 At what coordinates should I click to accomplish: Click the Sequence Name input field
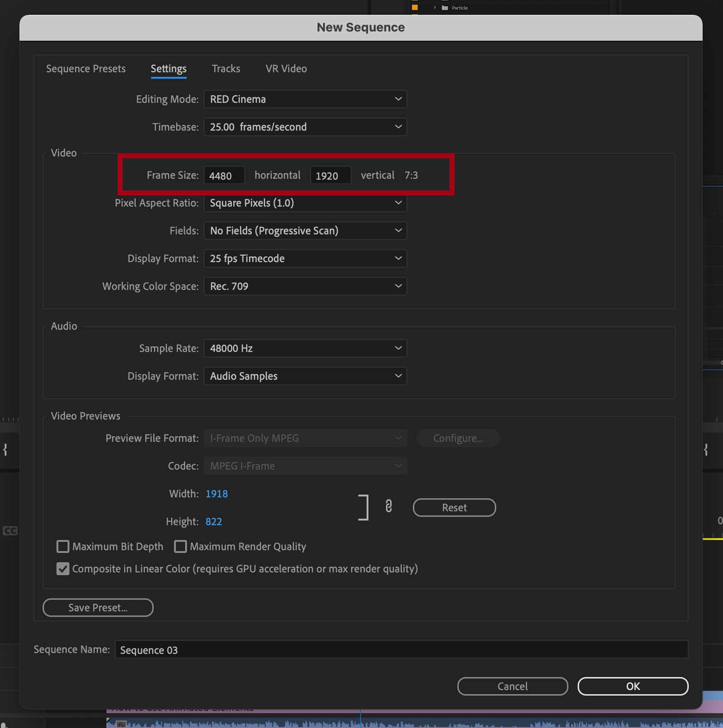tap(401, 650)
